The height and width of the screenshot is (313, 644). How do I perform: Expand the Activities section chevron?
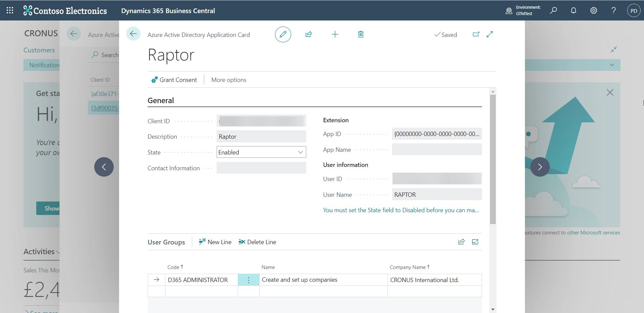pyautogui.click(x=58, y=252)
